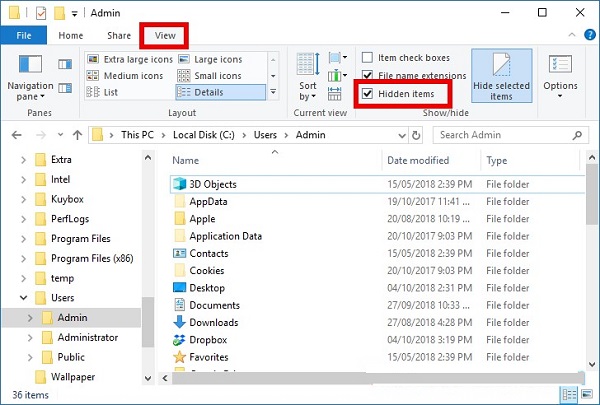Select the 3D Objects folder icon
Image resolution: width=600 pixels, height=405 pixels.
click(179, 184)
